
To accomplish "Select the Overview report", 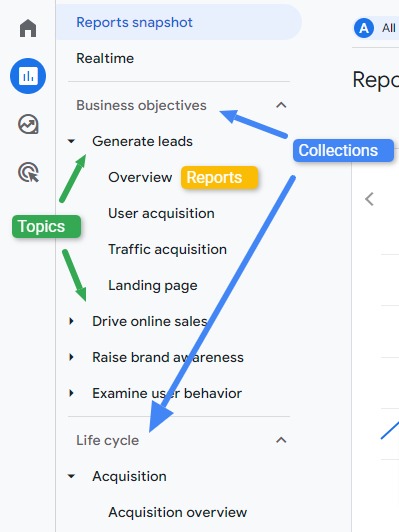I will 140,177.
